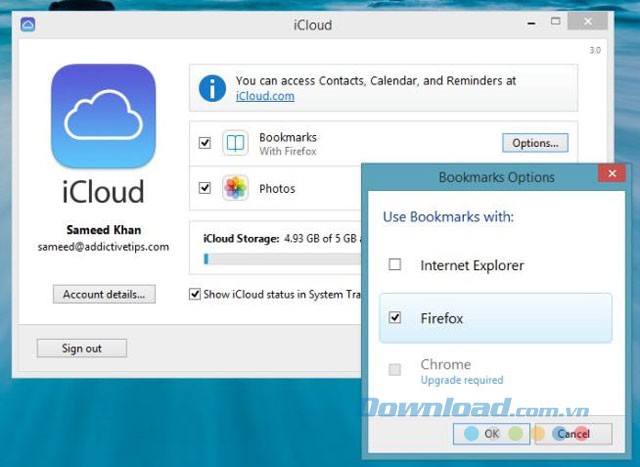Click the large iCloud cloud logo
Viewport: 640px width, 467px height.
[x=103, y=116]
